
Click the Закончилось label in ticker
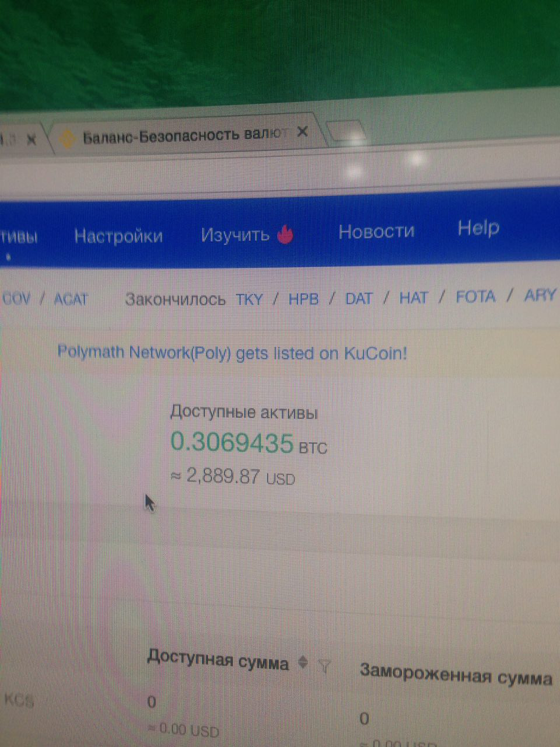[176, 300]
